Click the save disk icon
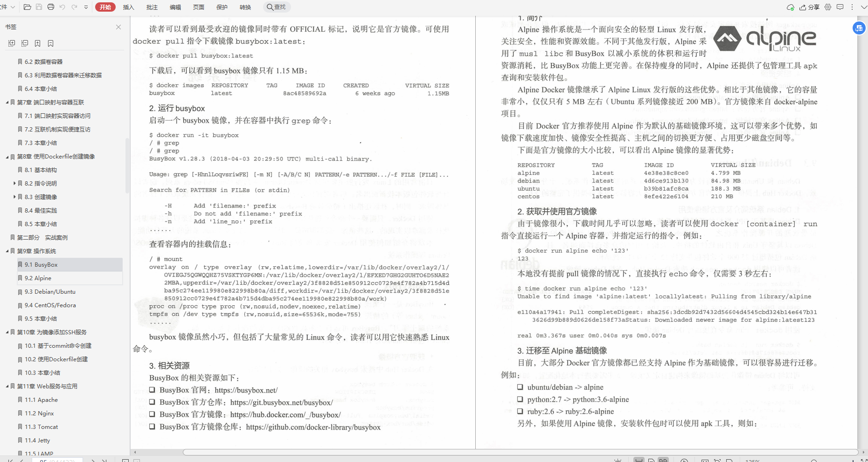868x462 pixels. click(39, 7)
